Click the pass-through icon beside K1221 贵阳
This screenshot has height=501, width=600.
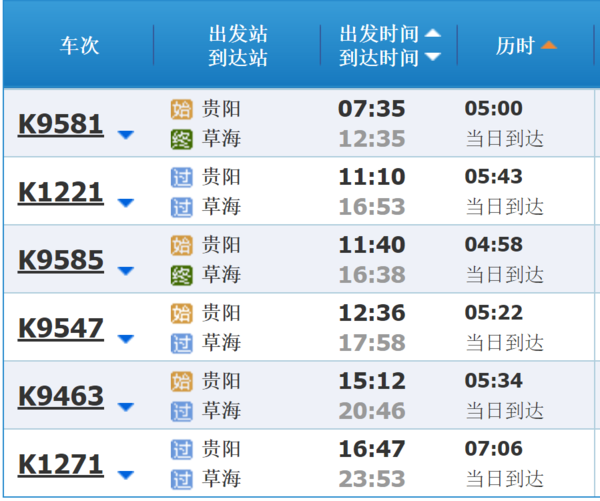point(181,177)
